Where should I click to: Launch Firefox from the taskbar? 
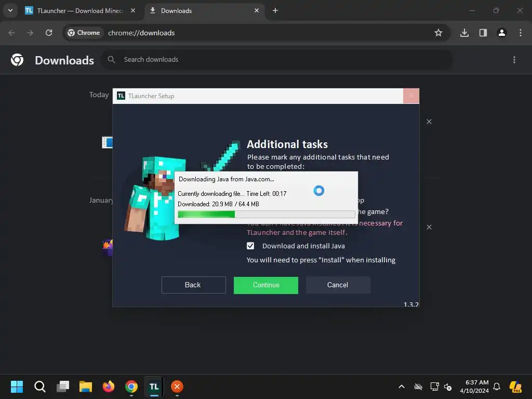point(109,387)
